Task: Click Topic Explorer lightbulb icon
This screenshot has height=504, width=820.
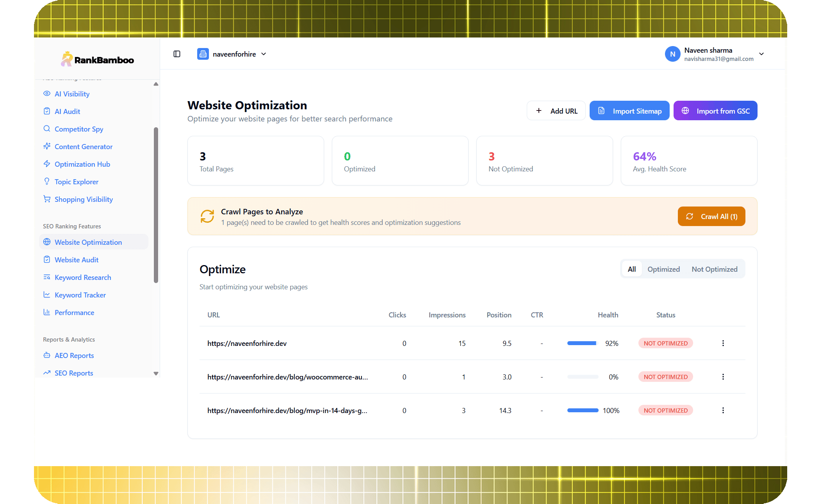Action: pos(47,182)
